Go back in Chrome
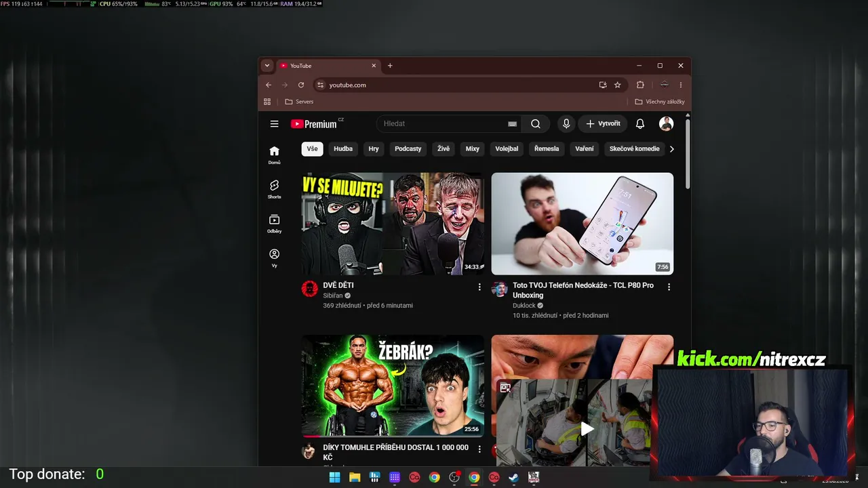868x488 pixels. pos(269,85)
